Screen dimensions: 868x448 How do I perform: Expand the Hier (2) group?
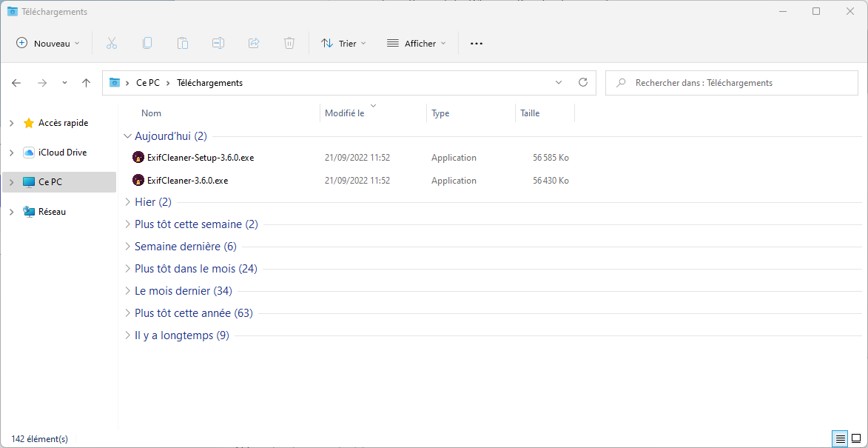127,202
